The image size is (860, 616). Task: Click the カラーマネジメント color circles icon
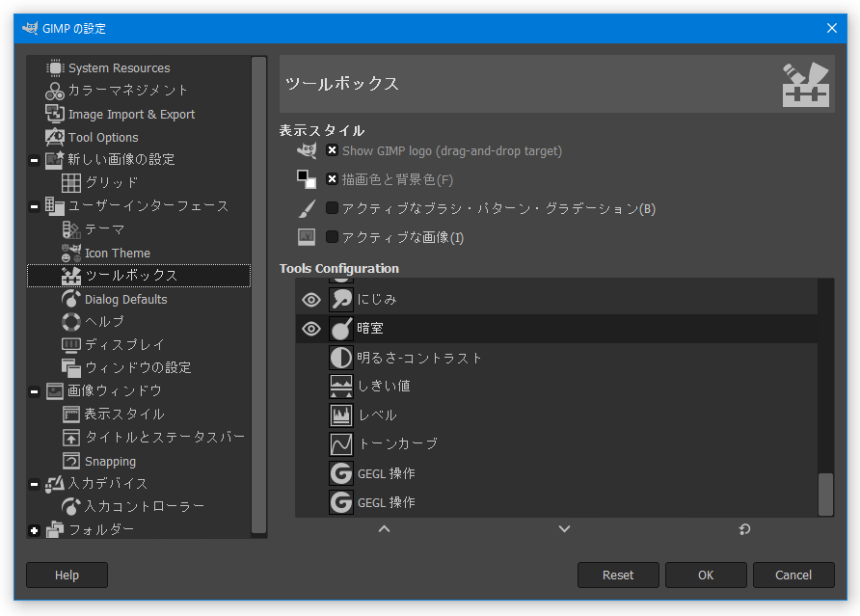point(55,91)
